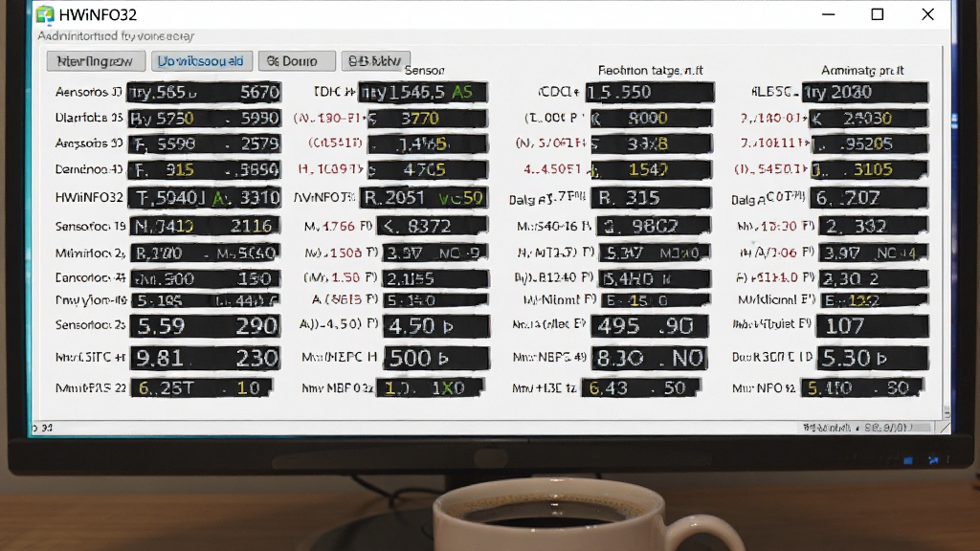This screenshot has width=980, height=551.
Task: Click the value field showing 8372
Action: click(x=434, y=226)
